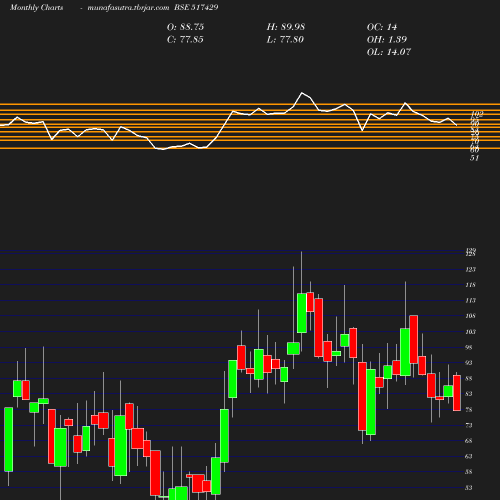The height and width of the screenshot is (500, 500).
Task: Click the indicator scale label "51"
Action: [474, 158]
